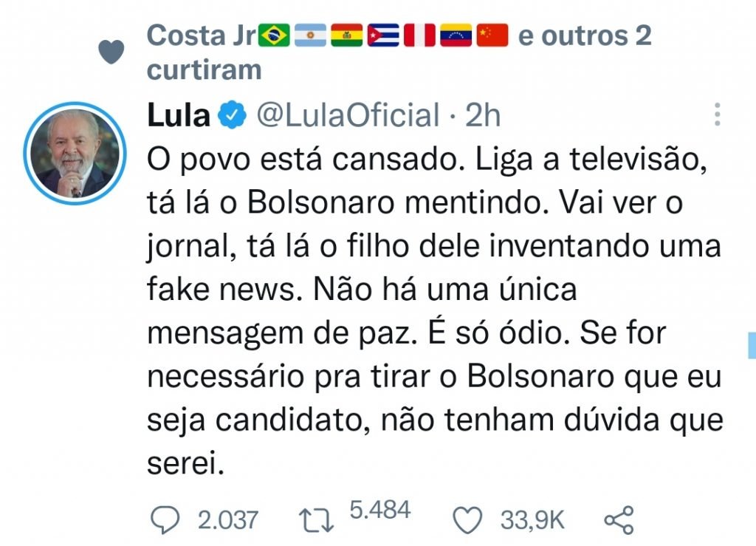Click the 5.484 retweets count
This screenshot has width=756, height=546.
tap(379, 511)
